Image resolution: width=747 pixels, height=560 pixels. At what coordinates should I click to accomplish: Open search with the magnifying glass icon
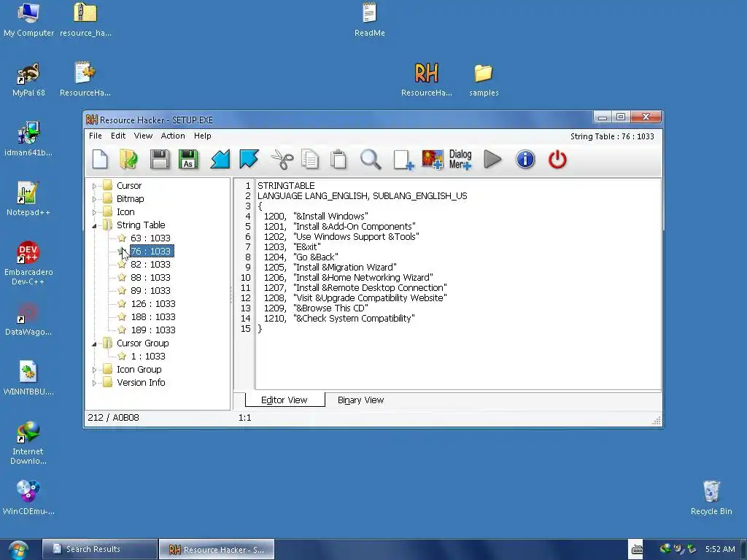370,159
